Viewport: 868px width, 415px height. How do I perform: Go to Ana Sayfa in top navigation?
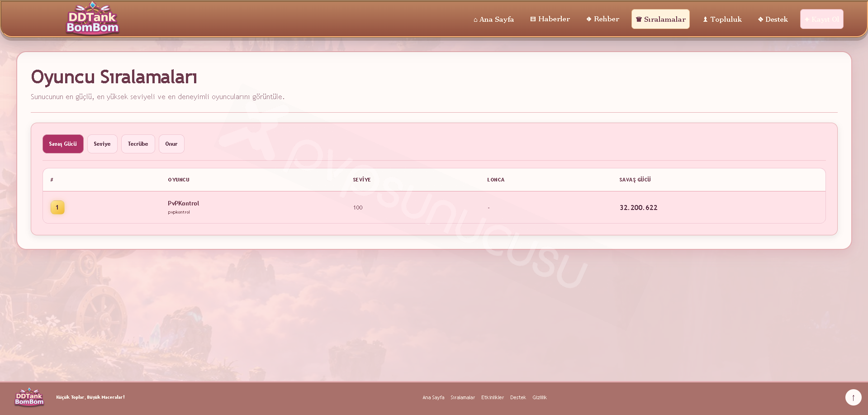[x=493, y=19]
